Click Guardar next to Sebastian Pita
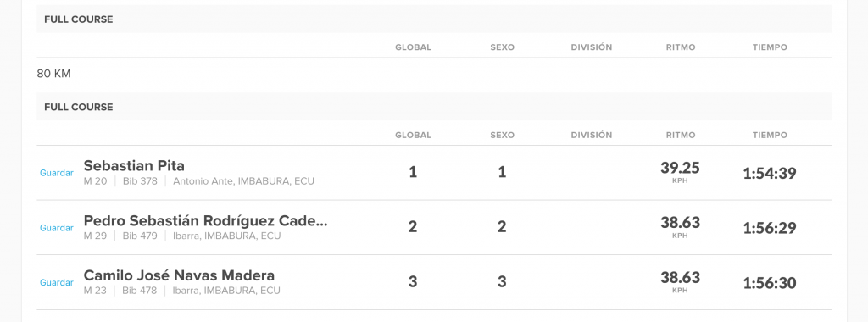868x322 pixels. tap(57, 173)
